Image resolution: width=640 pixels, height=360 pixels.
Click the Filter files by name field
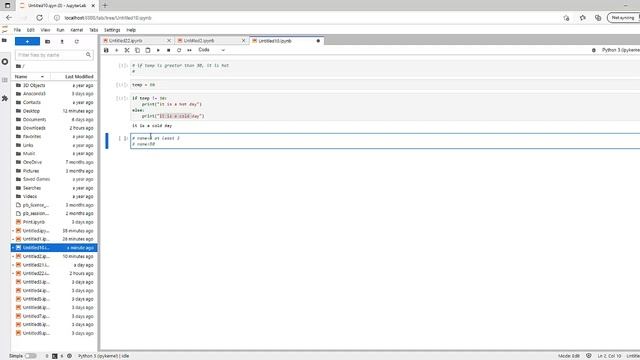click(54, 55)
